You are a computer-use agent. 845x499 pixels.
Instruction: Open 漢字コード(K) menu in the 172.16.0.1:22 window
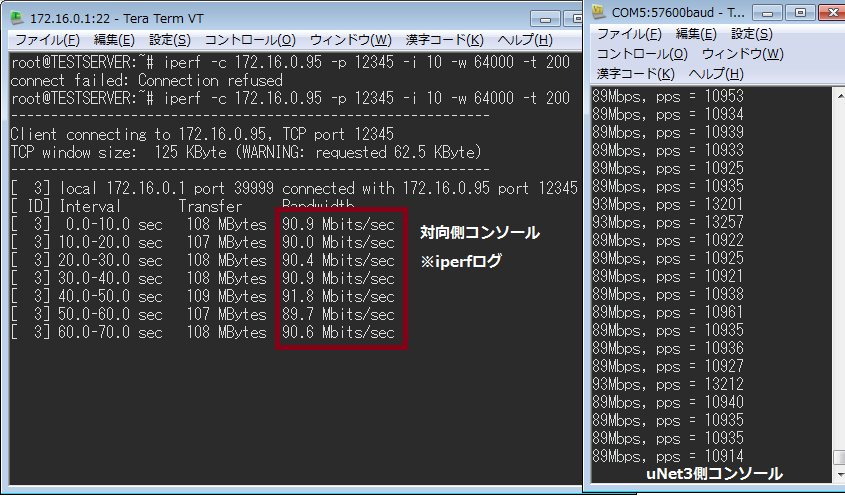445,40
